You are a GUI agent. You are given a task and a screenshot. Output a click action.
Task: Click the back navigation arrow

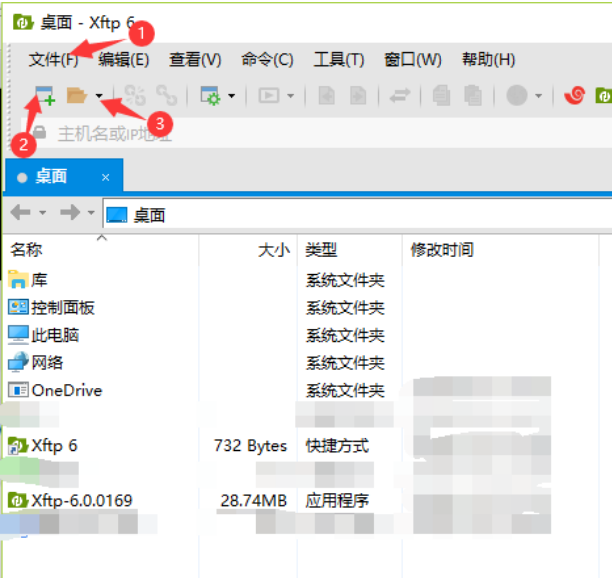point(20,213)
